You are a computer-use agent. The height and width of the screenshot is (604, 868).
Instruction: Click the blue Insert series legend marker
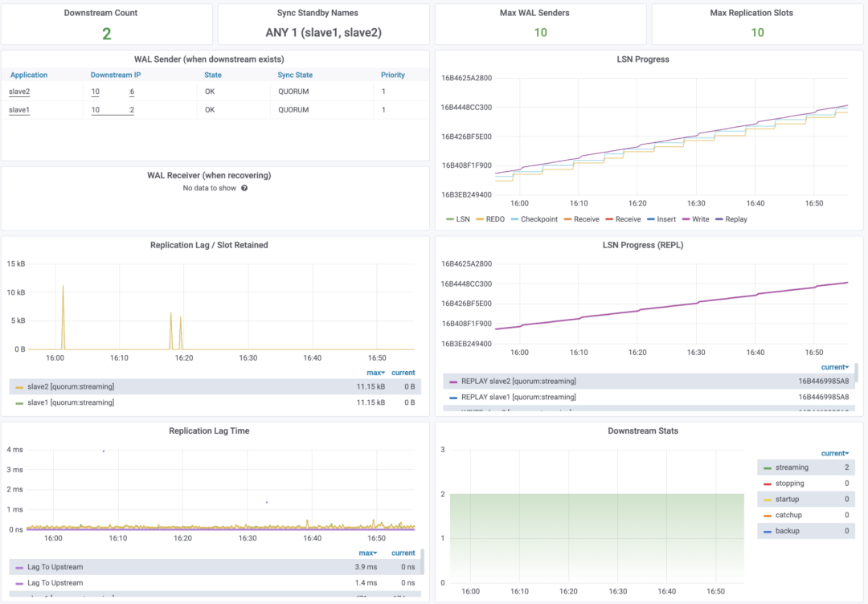pos(650,219)
